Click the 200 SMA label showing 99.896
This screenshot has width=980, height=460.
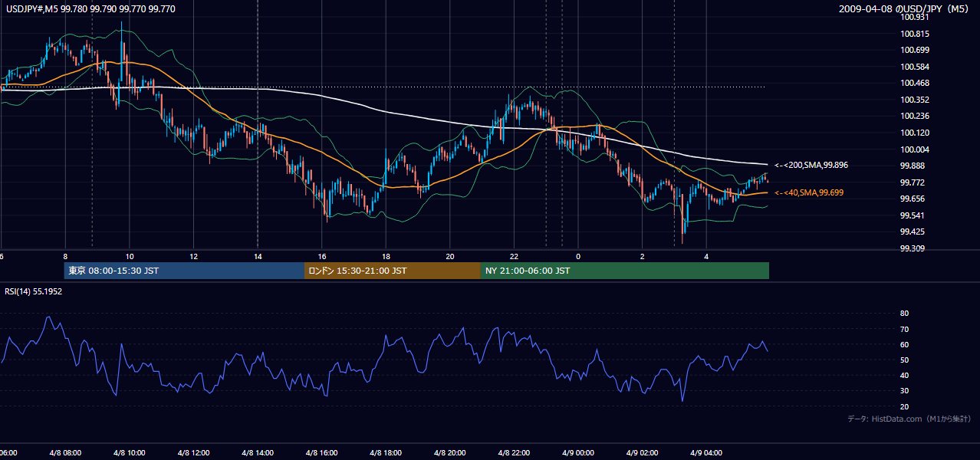click(811, 165)
